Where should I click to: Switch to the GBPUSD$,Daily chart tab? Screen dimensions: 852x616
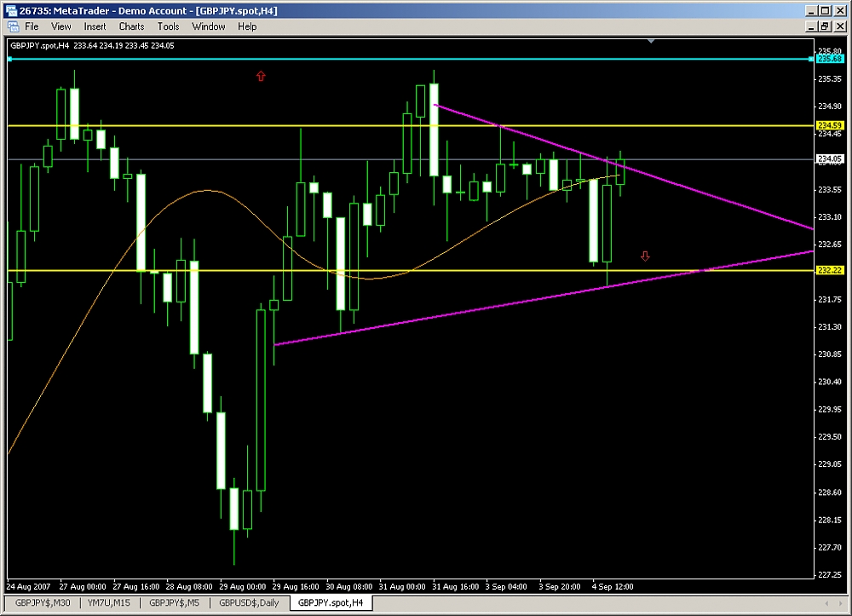[x=248, y=602]
